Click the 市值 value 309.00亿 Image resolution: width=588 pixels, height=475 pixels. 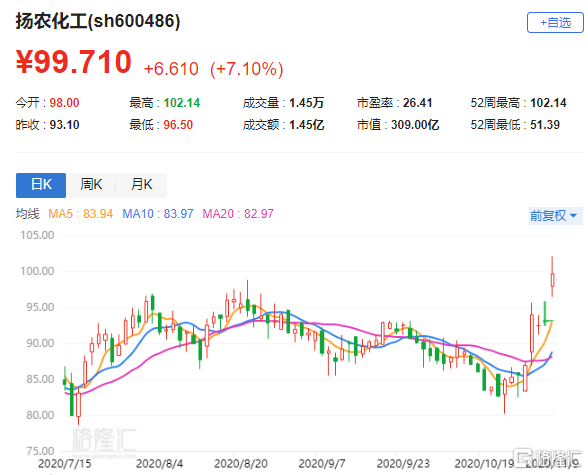tap(415, 125)
